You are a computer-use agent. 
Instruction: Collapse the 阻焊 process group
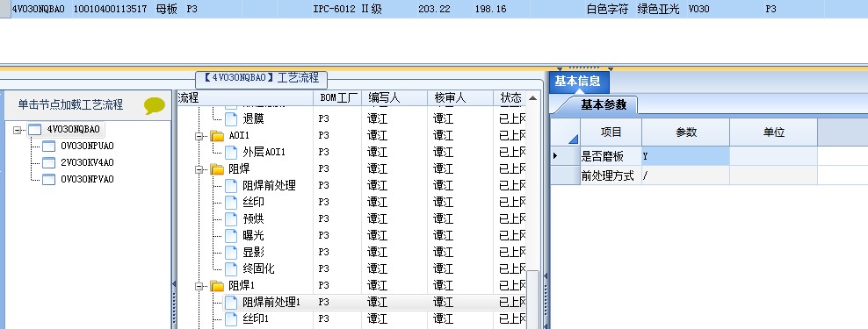coord(199,169)
